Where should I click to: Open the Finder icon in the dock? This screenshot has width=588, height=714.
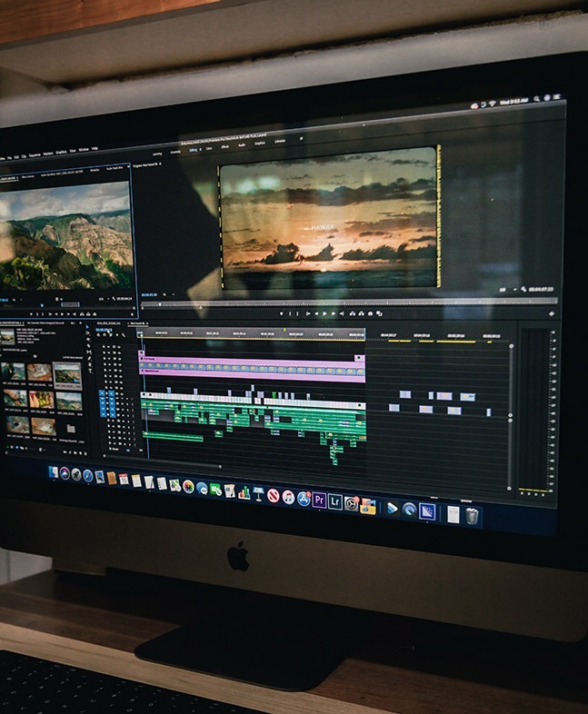54,472
